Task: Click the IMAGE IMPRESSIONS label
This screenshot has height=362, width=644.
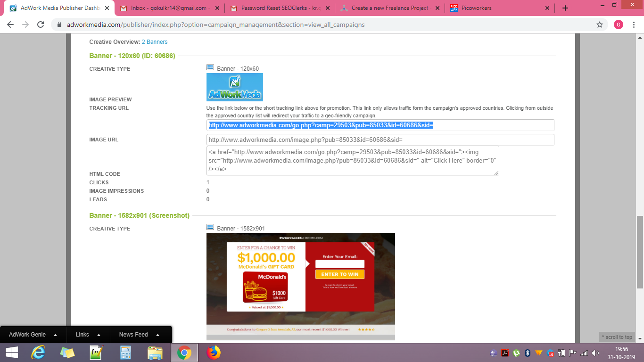Action: [x=117, y=191]
